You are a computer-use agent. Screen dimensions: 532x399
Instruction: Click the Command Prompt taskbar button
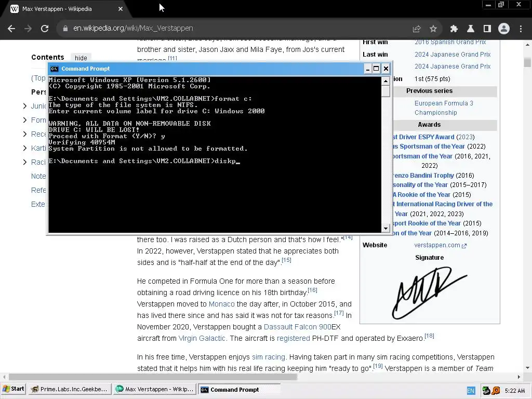click(x=239, y=390)
